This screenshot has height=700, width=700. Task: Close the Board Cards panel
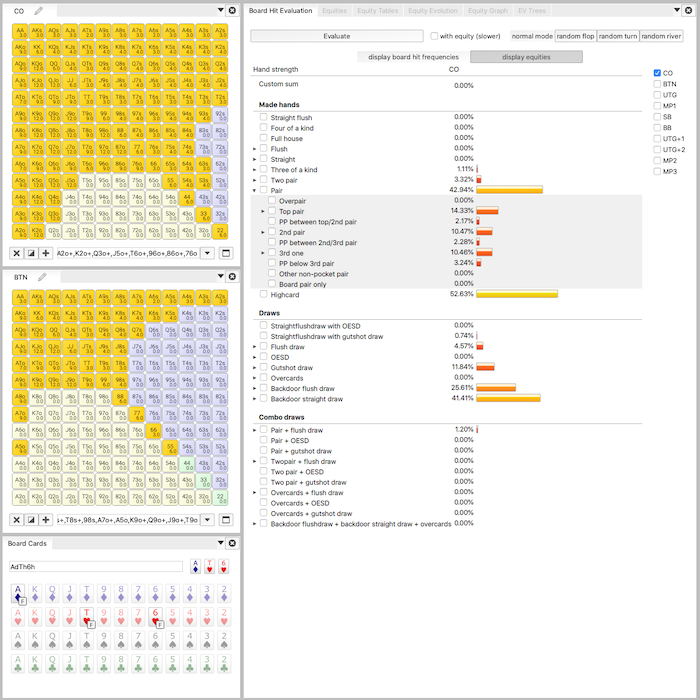coord(232,543)
